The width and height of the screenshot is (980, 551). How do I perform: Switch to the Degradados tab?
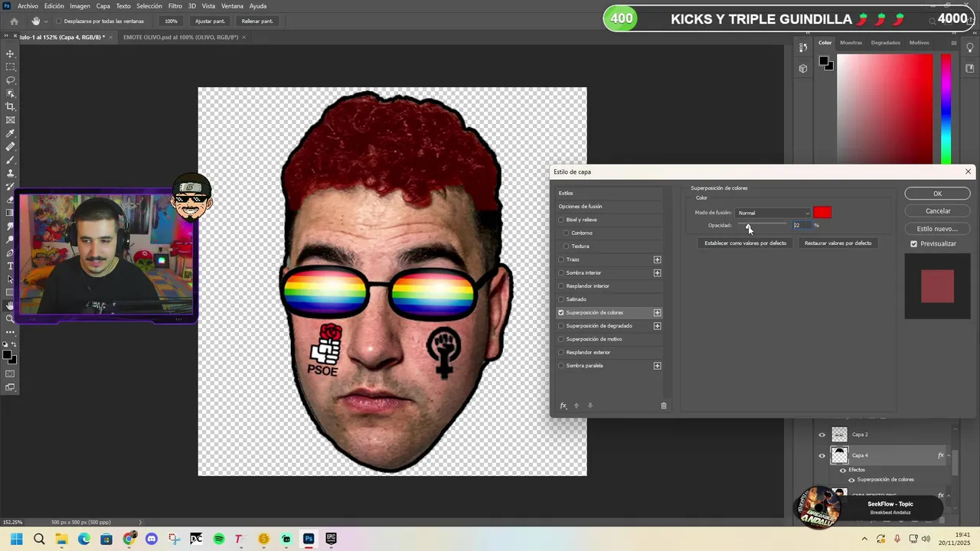pyautogui.click(x=886, y=43)
